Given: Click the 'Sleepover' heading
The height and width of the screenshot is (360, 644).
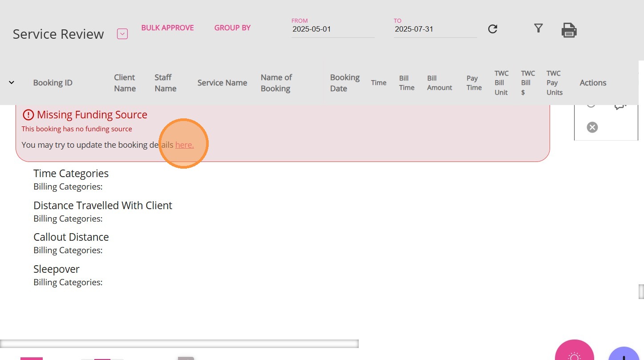Looking at the screenshot, I should (x=57, y=269).
